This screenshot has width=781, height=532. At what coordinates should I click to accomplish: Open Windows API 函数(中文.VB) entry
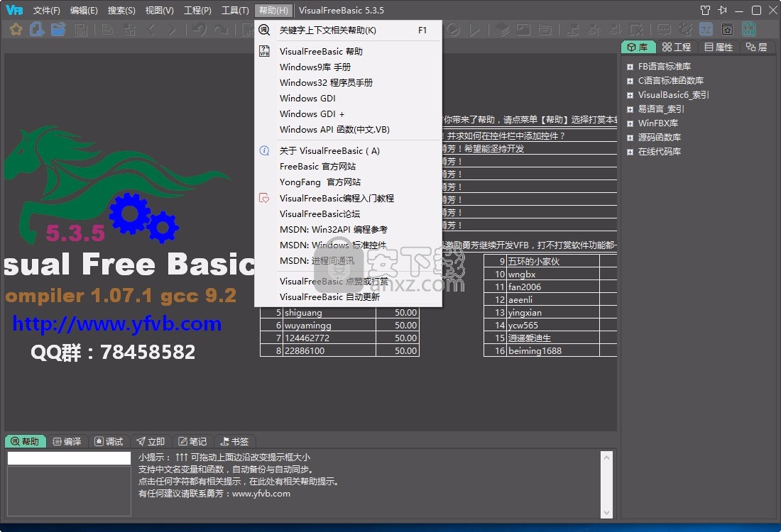pos(348,129)
